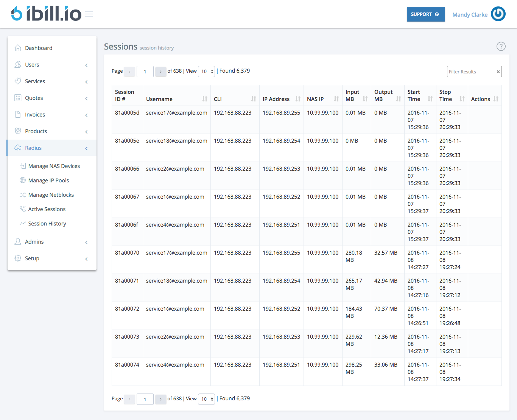The height and width of the screenshot is (420, 517).
Task: Click the Admins person icon
Action: [18, 241]
